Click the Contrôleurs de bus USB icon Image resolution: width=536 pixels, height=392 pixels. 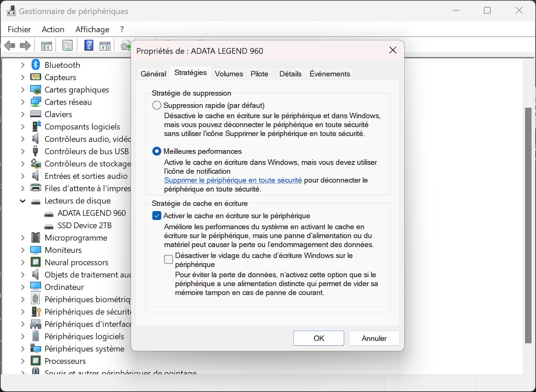(36, 151)
